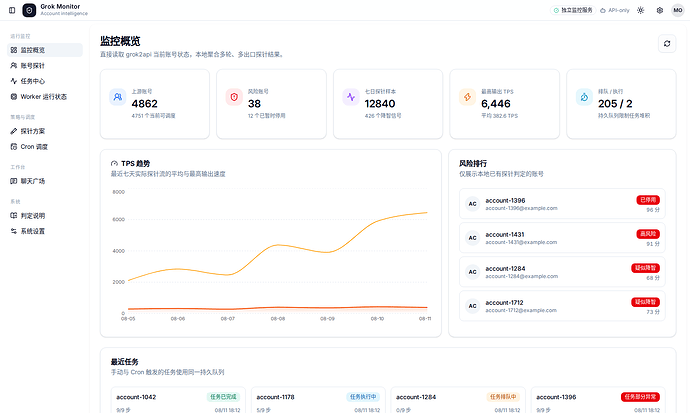Click the 独立监控服务 status badge
The height and width of the screenshot is (413, 690).
pos(573,10)
